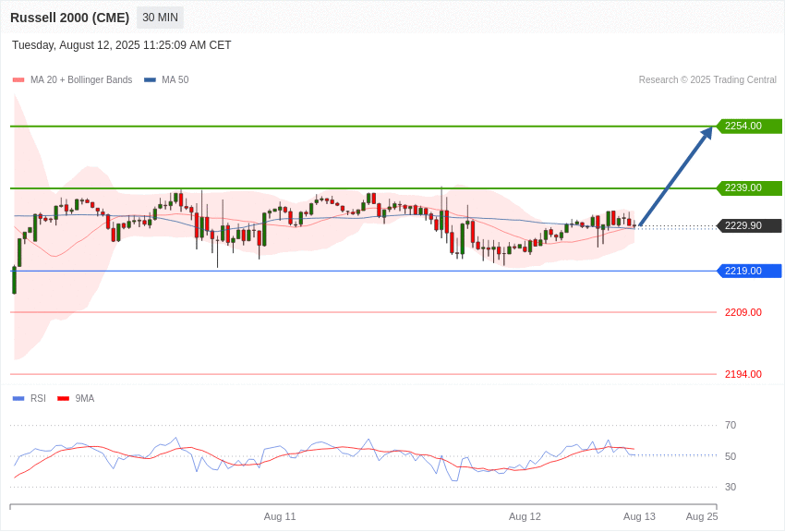Click the Russell 2000 (CME) title
Screen dimensions: 785x532
(x=69, y=18)
